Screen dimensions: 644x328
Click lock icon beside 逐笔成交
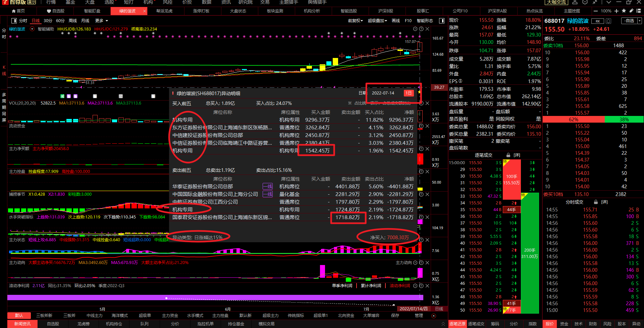tap(508, 155)
